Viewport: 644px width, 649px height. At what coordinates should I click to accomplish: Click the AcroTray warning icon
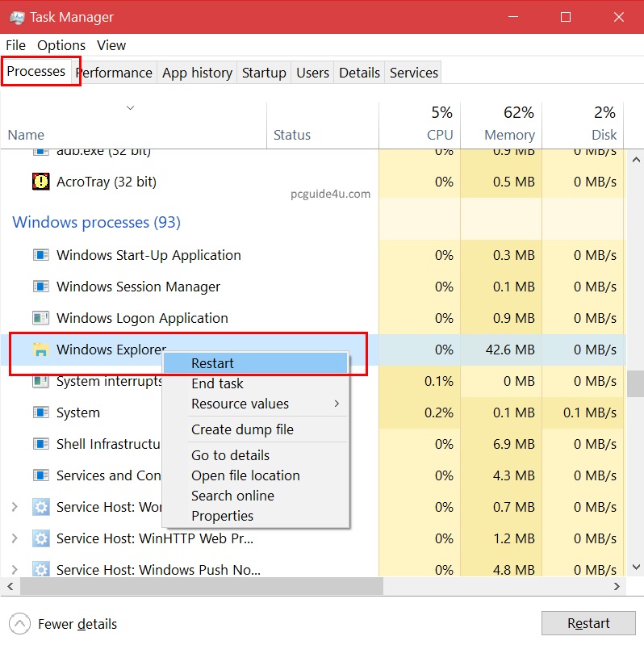40,182
